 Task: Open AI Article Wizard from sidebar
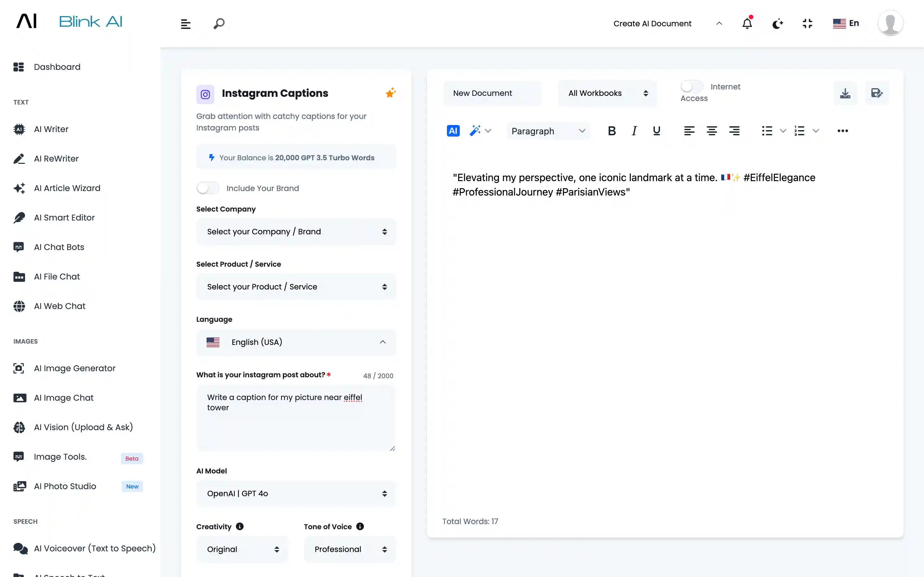pos(67,188)
